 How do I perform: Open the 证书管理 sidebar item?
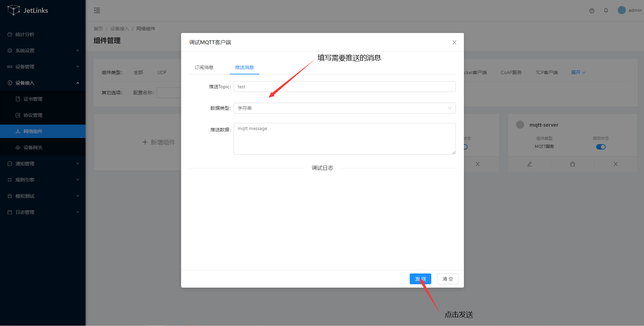[x=33, y=99]
